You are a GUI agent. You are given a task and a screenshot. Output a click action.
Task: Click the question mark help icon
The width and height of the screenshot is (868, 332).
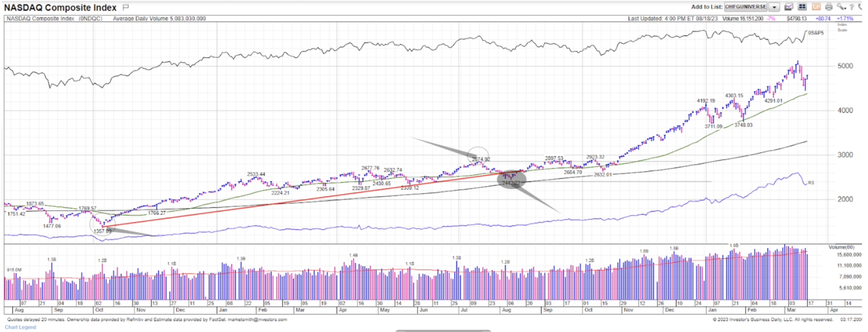point(852,7)
